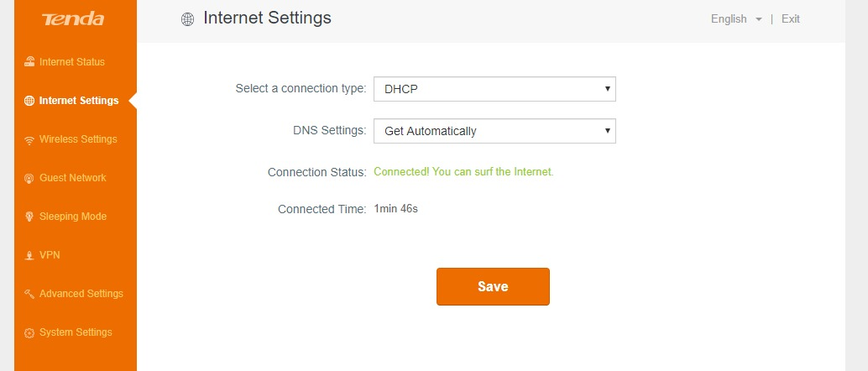Open the English language selector
This screenshot has height=371, width=868.
[735, 19]
